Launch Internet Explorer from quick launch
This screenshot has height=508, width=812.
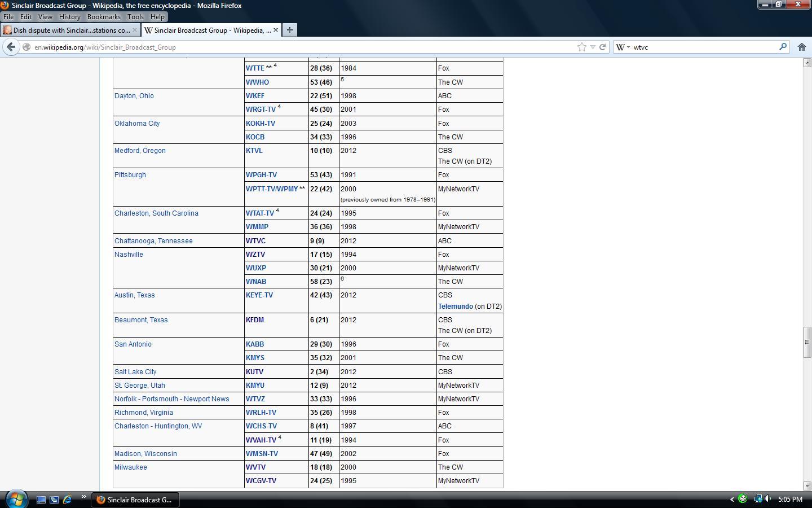67,500
